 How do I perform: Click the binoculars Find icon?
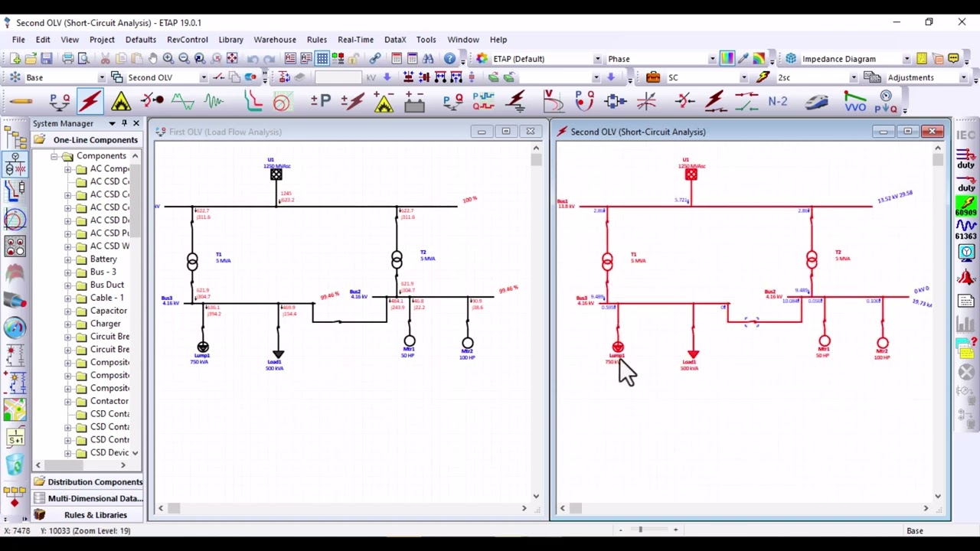click(427, 59)
